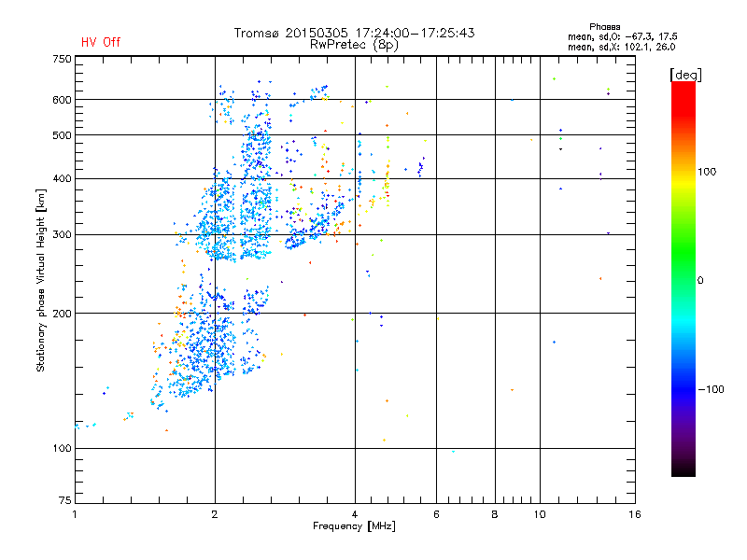Select the O-mode mean, sd statistics line
The image size is (747, 560).
pos(622,36)
